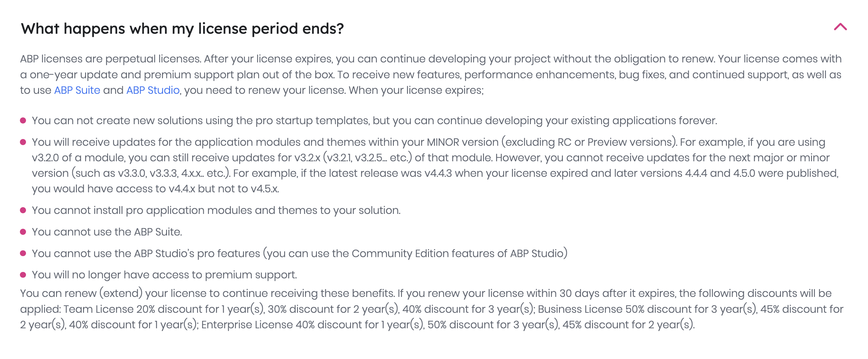Click "You will no longer have access to premium support."

[x=164, y=275]
